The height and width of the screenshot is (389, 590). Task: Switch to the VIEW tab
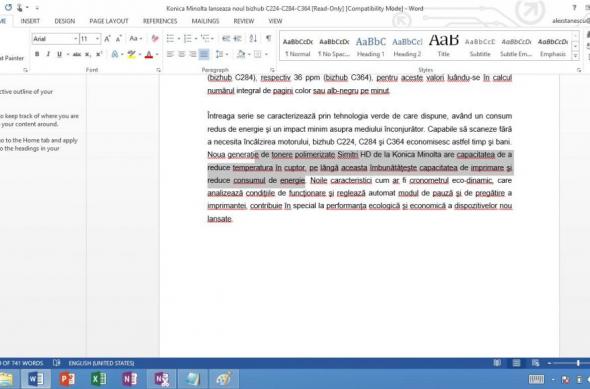275,21
